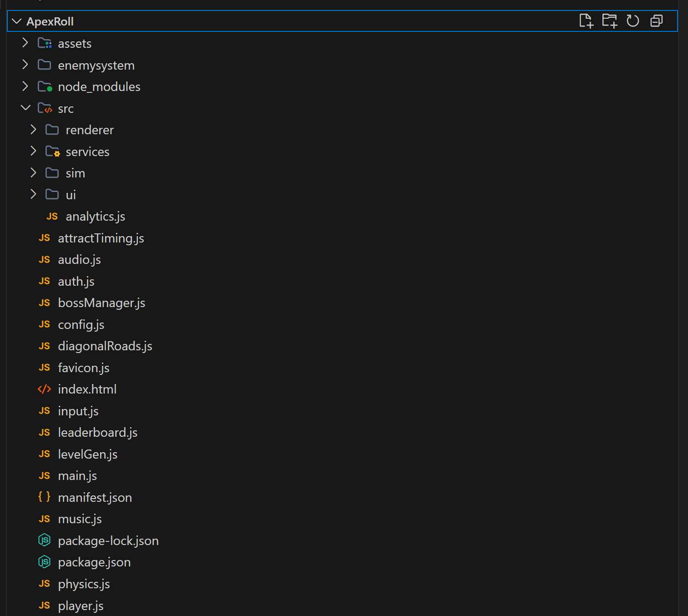Viewport: 688px width, 616px height.
Task: Click the Node icon beside package-lock.json
Action: pos(44,540)
